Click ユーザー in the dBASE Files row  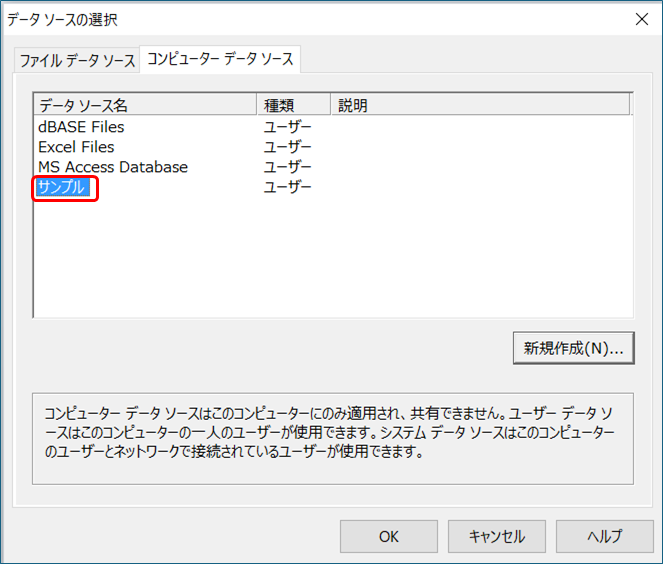(288, 127)
